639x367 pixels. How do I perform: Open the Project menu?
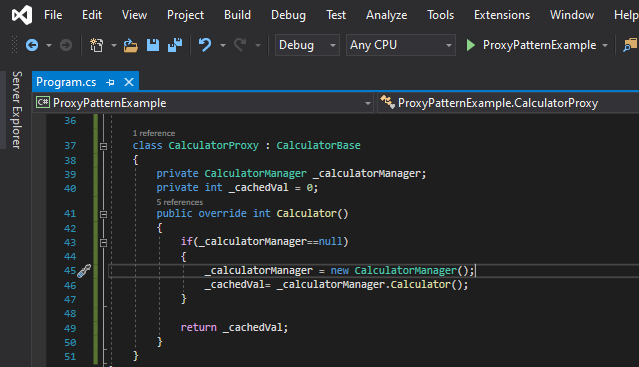pos(185,15)
